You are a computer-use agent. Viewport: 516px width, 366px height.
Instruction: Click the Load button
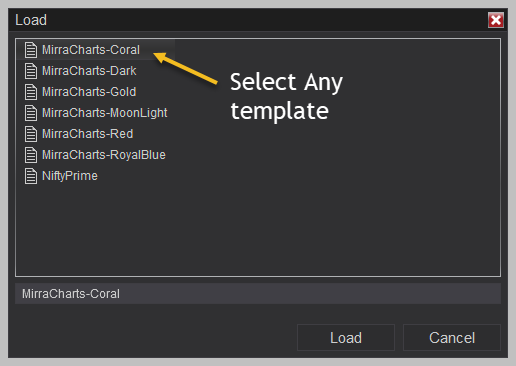point(346,338)
